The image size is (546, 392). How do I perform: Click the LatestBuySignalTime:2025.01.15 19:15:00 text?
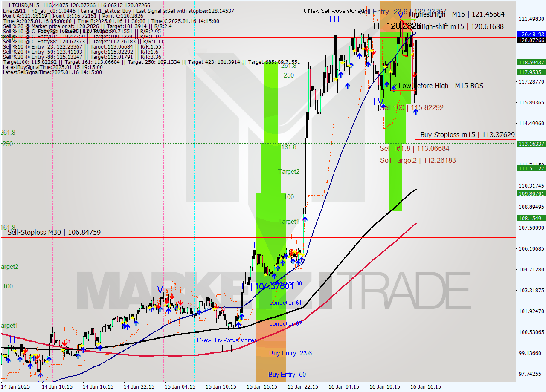pos(52,67)
